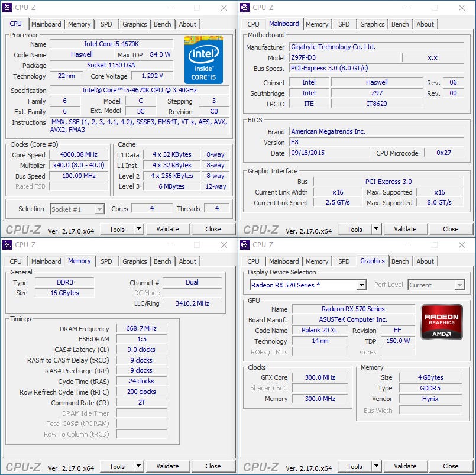Select the About tab in the Graphics window
The width and height of the screenshot is (476, 475).
(x=425, y=261)
